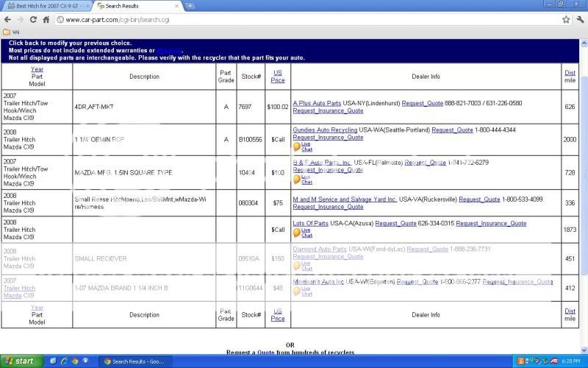Viewport: 588px width, 368px height.
Task: Request Quote from Lots Of Parts
Action: coord(395,224)
